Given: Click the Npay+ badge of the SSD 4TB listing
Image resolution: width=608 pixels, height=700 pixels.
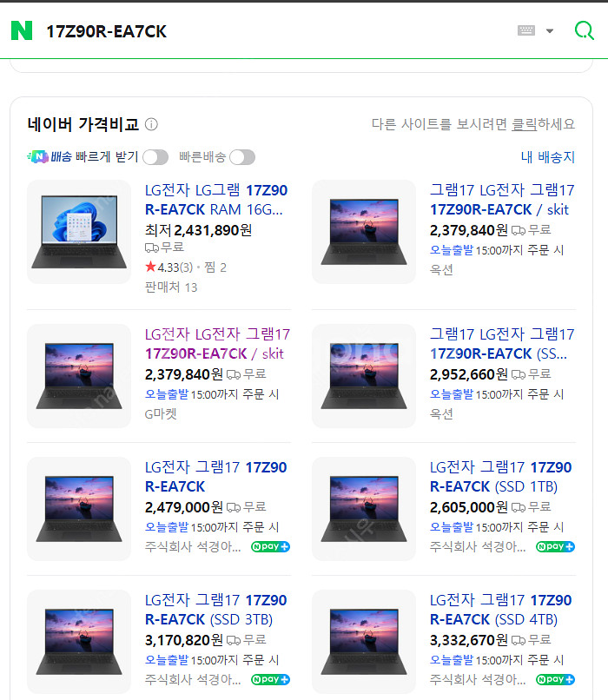Looking at the screenshot, I should tap(555, 679).
